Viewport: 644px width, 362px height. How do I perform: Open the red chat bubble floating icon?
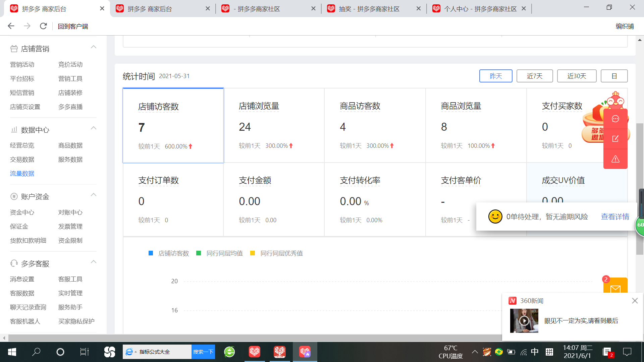(615, 119)
